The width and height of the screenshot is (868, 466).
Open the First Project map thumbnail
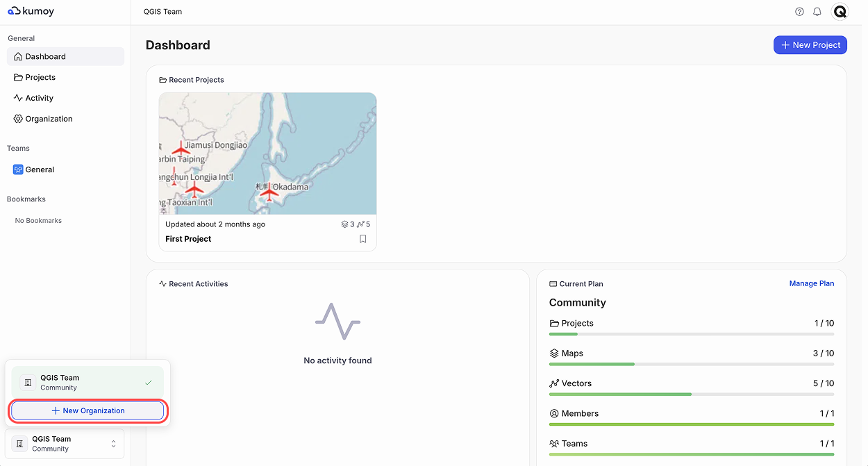(267, 153)
